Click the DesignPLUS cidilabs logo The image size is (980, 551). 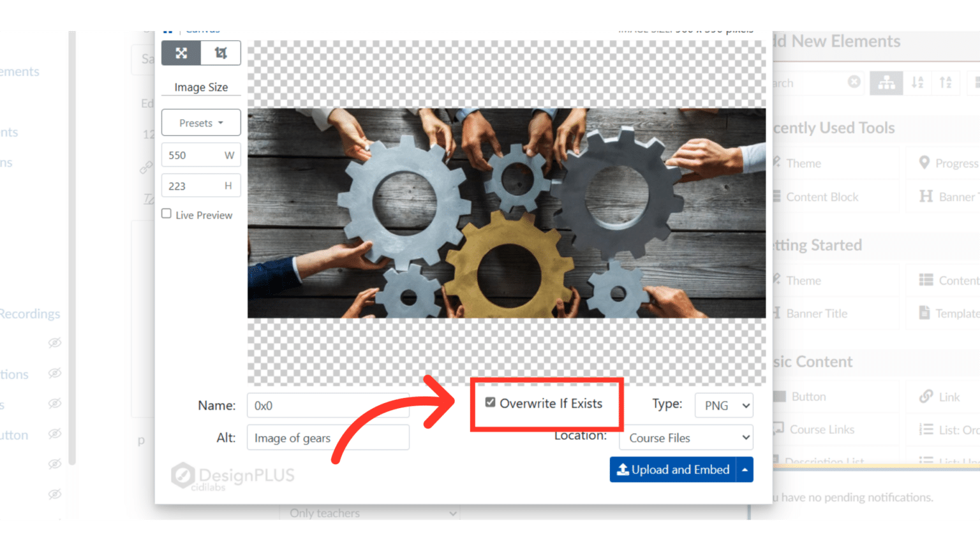point(233,476)
